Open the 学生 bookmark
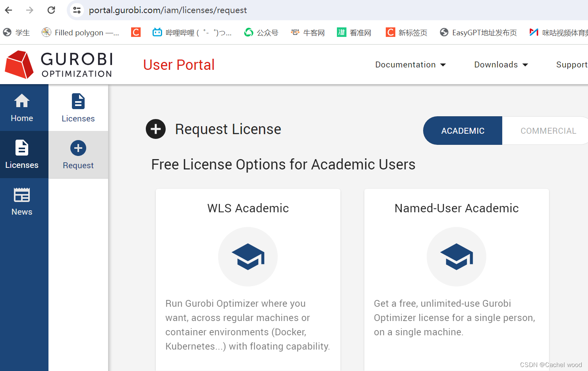 [17, 33]
